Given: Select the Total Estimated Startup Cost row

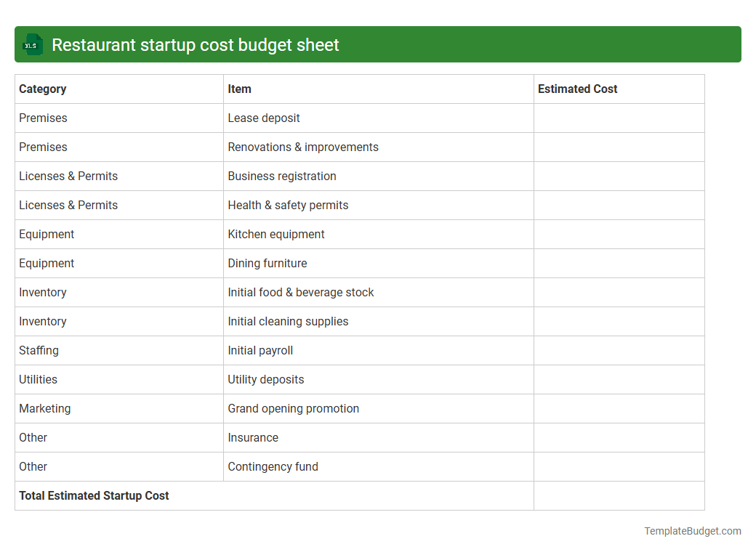Looking at the screenshot, I should click(94, 495).
